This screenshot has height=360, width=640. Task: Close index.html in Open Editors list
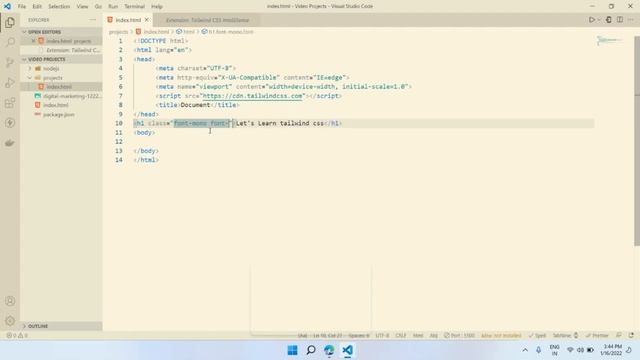point(33,41)
